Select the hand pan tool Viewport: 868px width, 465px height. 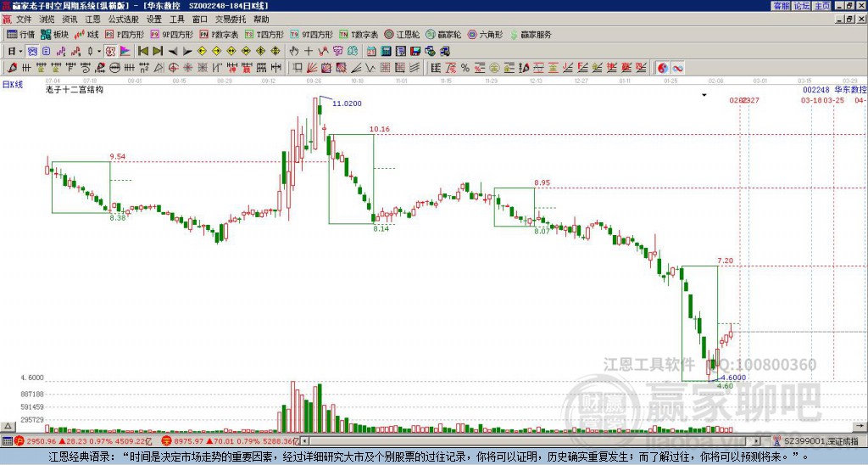(293, 51)
